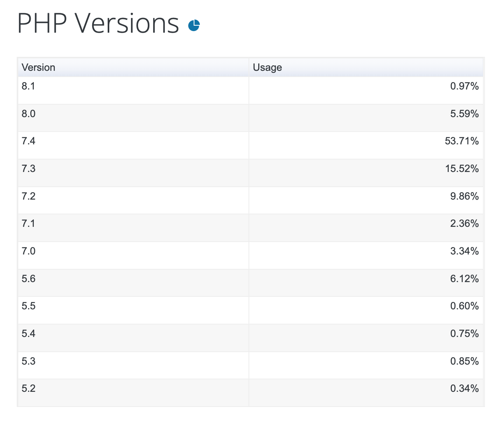This screenshot has height=421, width=504.
Task: Select version cell 7.4
Action: (133, 146)
